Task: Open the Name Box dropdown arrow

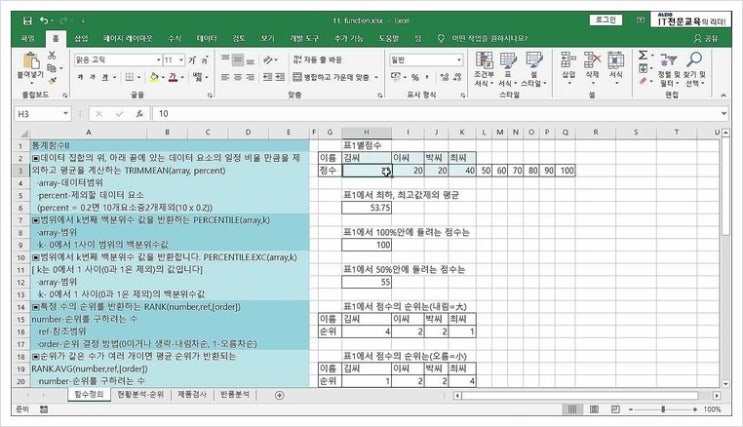Action: 65,114
